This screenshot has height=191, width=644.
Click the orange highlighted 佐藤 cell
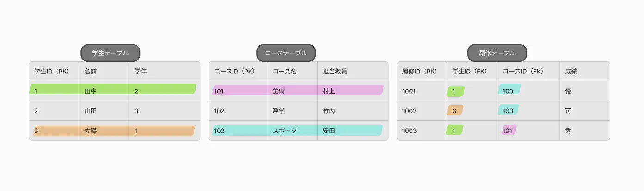click(104, 131)
